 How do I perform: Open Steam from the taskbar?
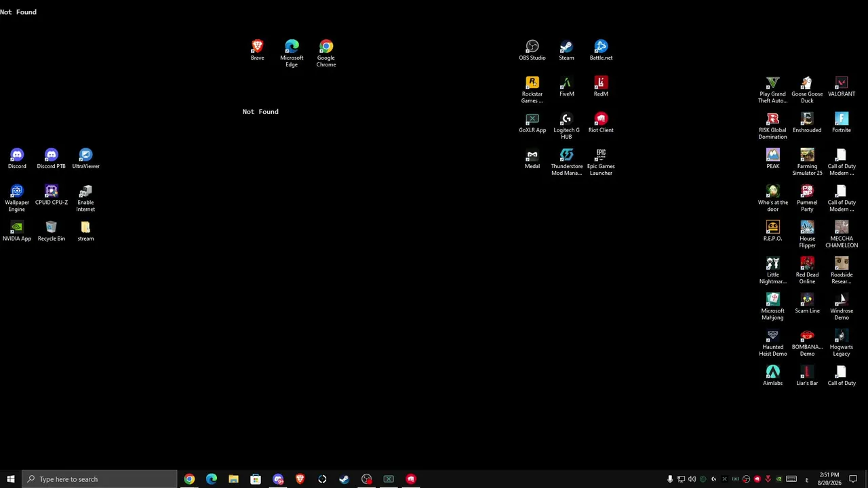tap(344, 479)
